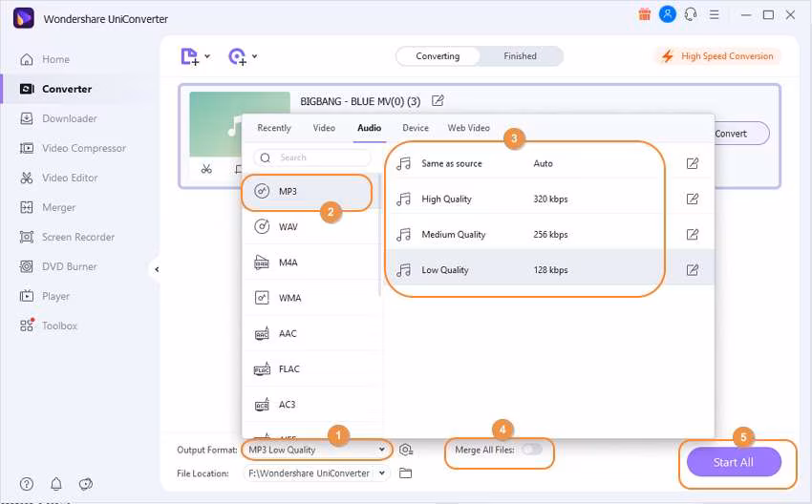Click the scissors trim icon below thumbnail
812x504 pixels.
click(206, 169)
